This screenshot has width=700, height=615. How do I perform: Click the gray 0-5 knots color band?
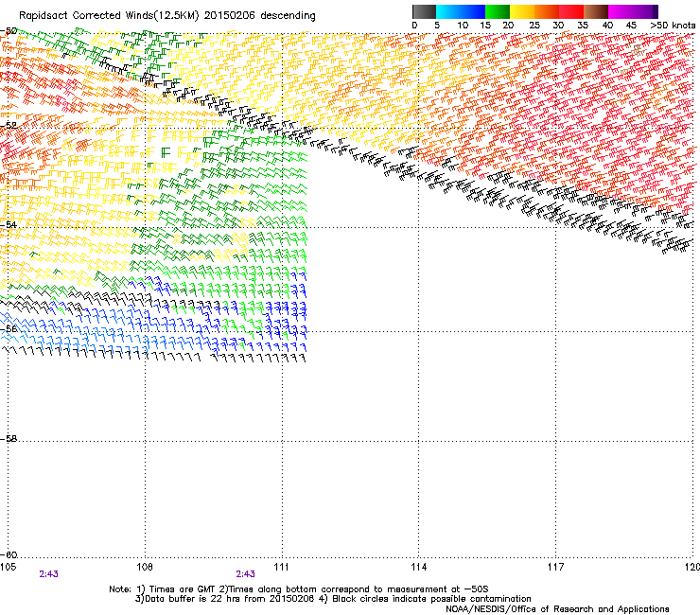tap(424, 11)
